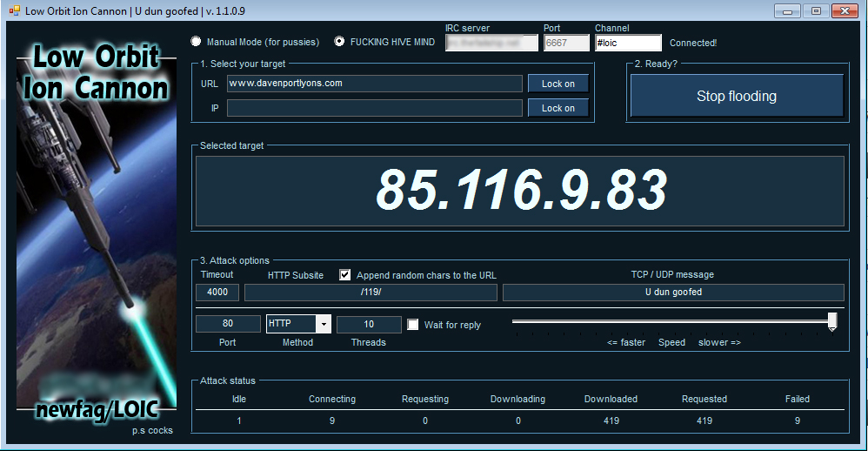Click the empty IP input field
Image resolution: width=868 pixels, height=451 pixels.
[374, 108]
